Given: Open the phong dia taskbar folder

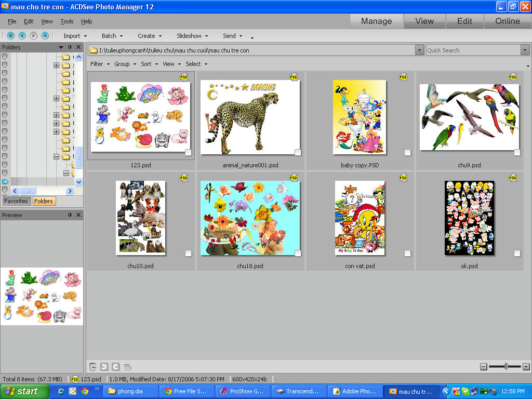Looking at the screenshot, I should pos(131,391).
